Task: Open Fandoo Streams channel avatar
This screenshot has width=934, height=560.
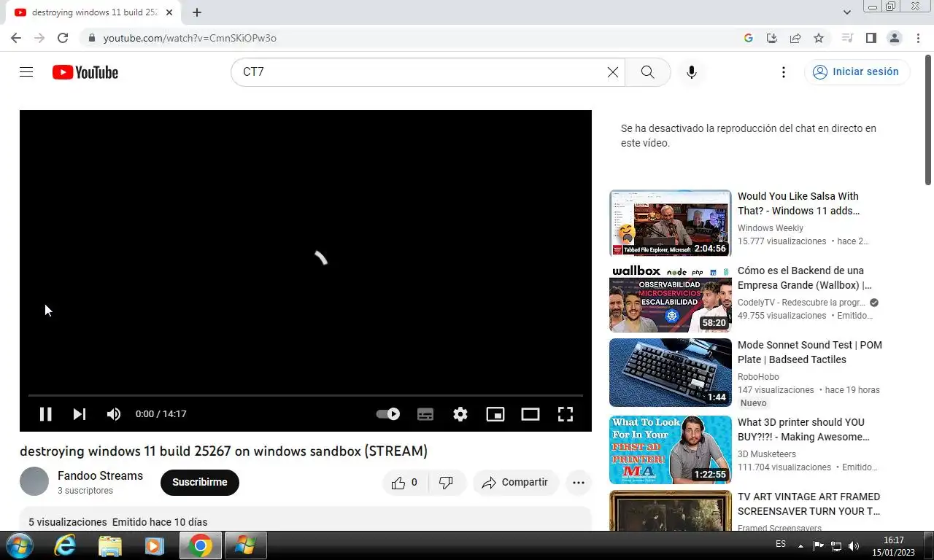Action: (x=34, y=482)
